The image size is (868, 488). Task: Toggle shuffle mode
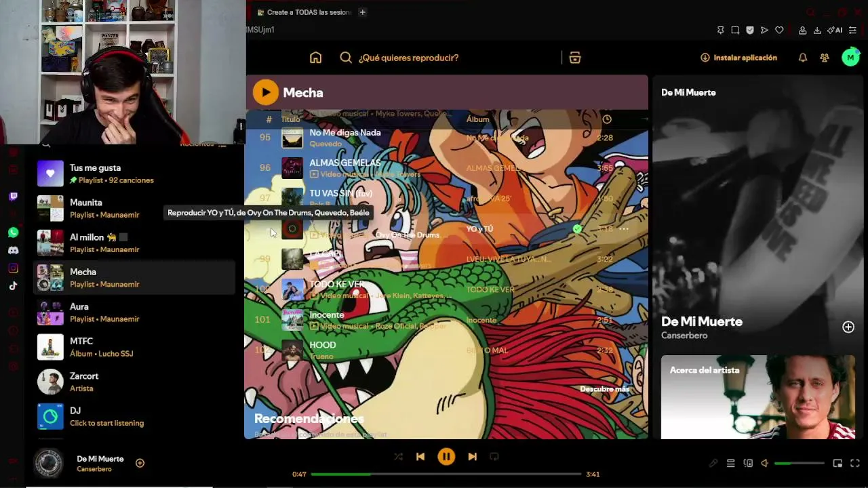[398, 457]
